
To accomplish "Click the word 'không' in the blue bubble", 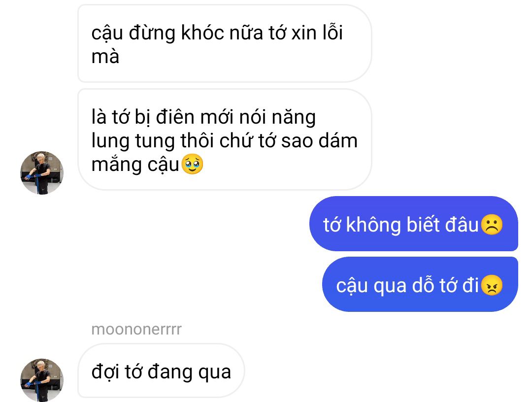I will click(373, 225).
